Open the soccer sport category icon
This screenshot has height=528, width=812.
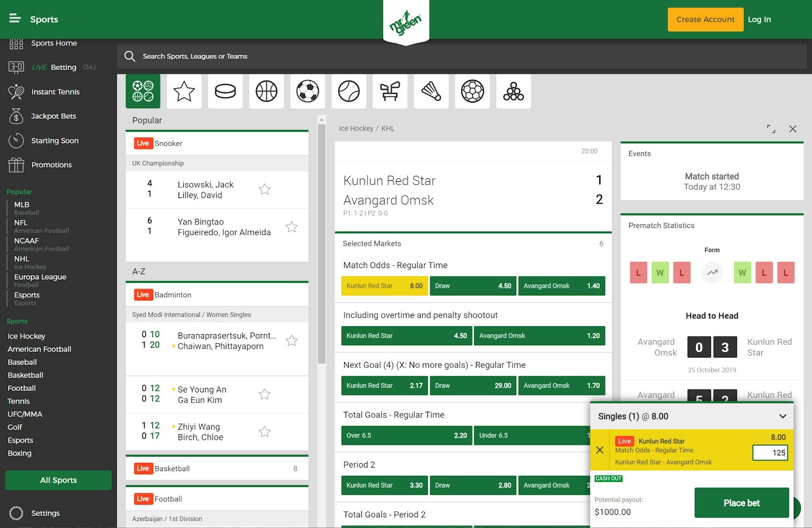click(x=307, y=91)
